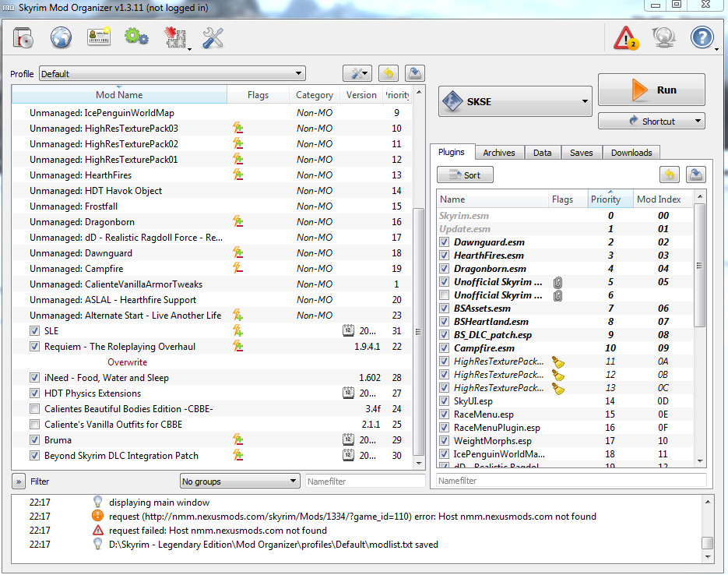Select the RaceMenu.esp plugin row
728x575 pixels.
(x=565, y=414)
